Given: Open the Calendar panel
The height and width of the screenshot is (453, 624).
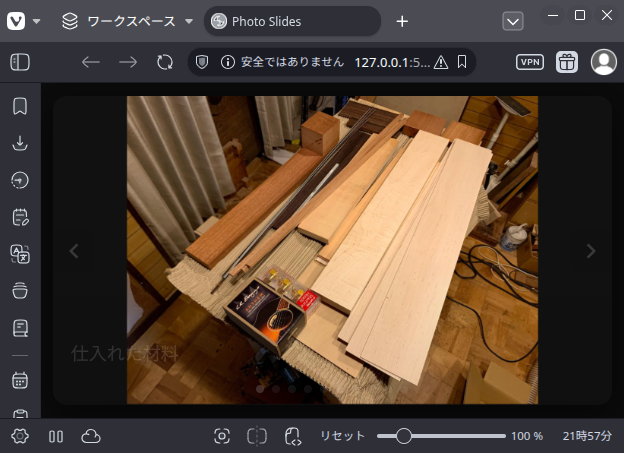Looking at the screenshot, I should coord(19,381).
